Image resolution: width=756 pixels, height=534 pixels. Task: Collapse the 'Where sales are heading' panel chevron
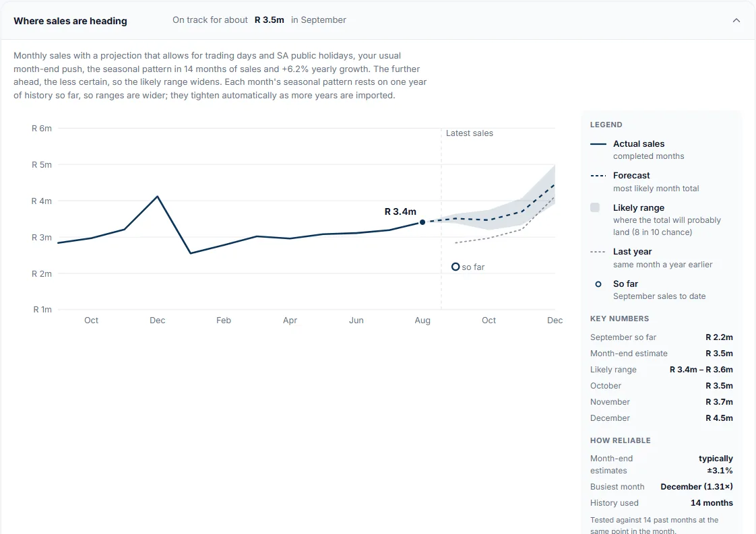pos(736,20)
